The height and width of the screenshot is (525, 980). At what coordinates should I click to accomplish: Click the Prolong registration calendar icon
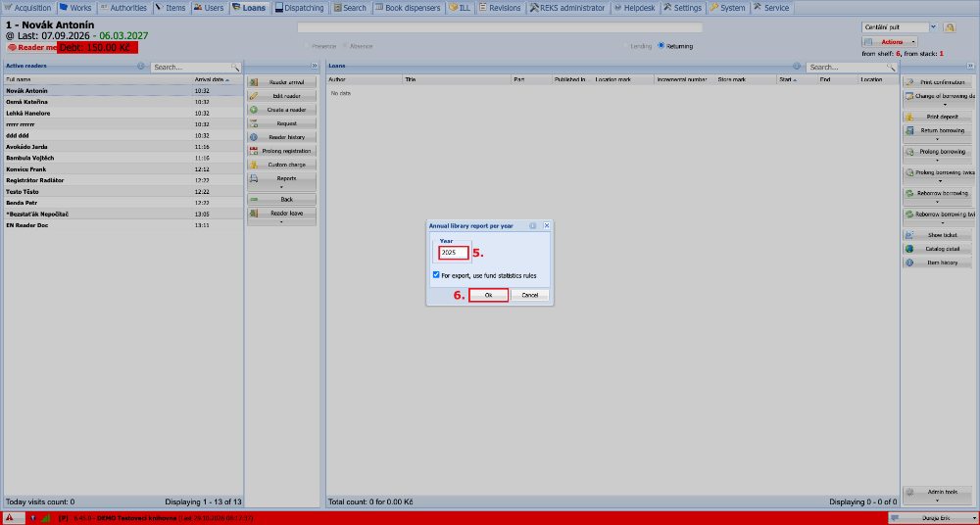[254, 151]
